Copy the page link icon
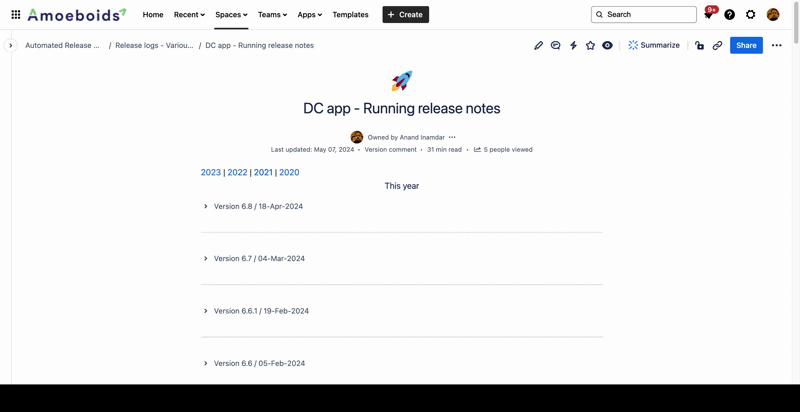The height and width of the screenshot is (412, 800). click(717, 45)
